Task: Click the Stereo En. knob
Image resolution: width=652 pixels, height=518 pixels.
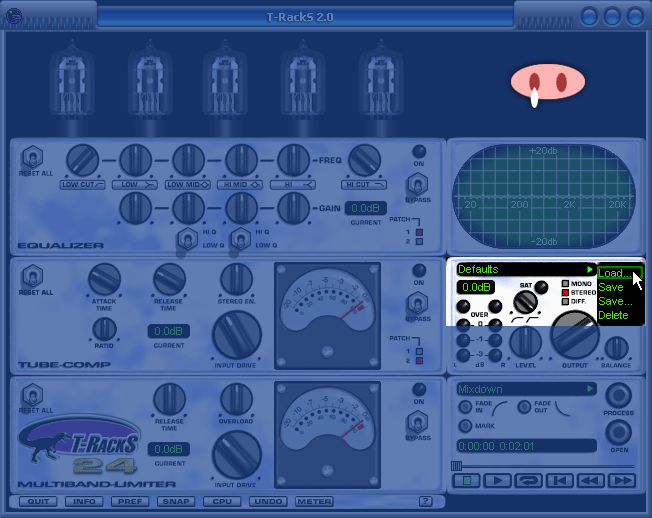Action: pos(236,279)
